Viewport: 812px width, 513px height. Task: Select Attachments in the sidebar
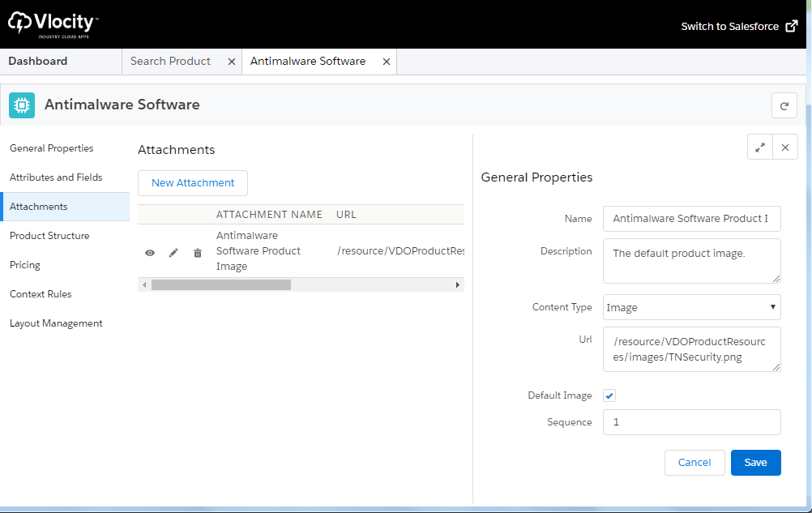[x=66, y=207]
